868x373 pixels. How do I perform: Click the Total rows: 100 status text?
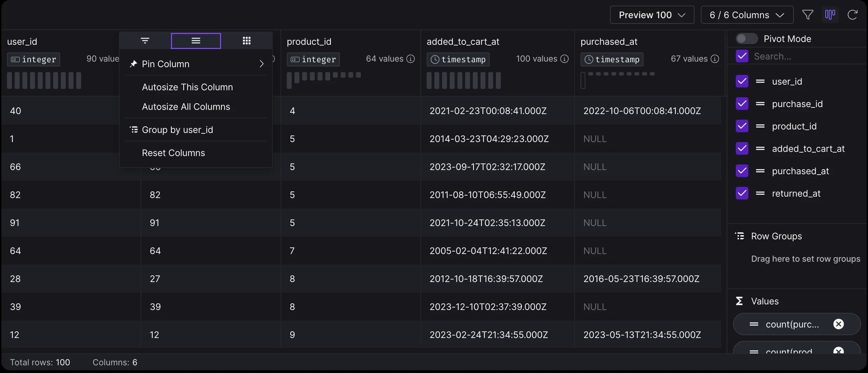point(40,362)
